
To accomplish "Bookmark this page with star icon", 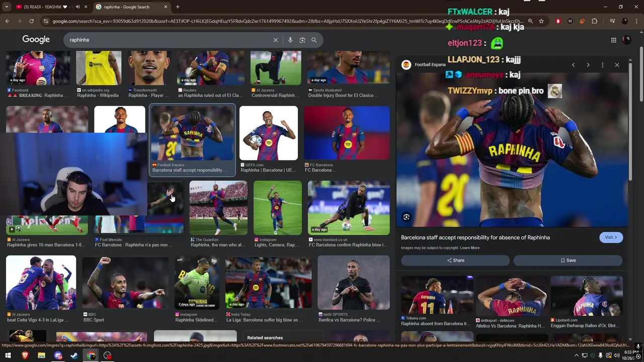I will pos(541,21).
